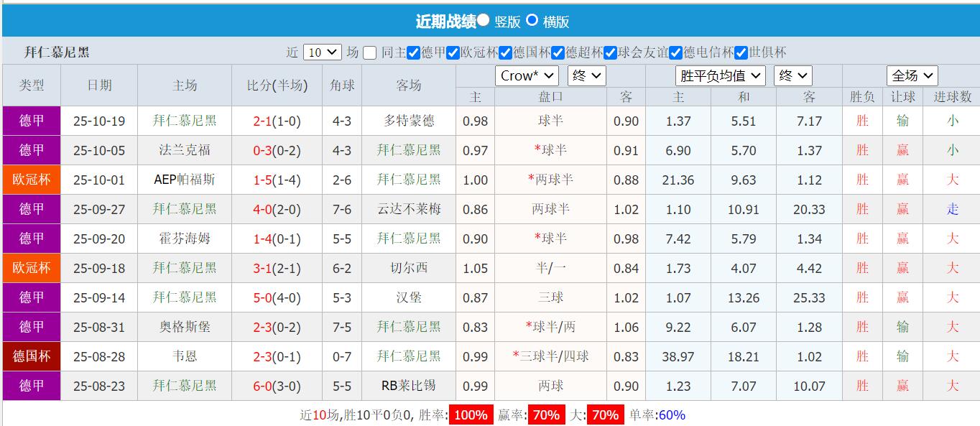Viewport: 980px width, 426px height.
Task: Select the 横版 layout radio button
Action: (533, 20)
